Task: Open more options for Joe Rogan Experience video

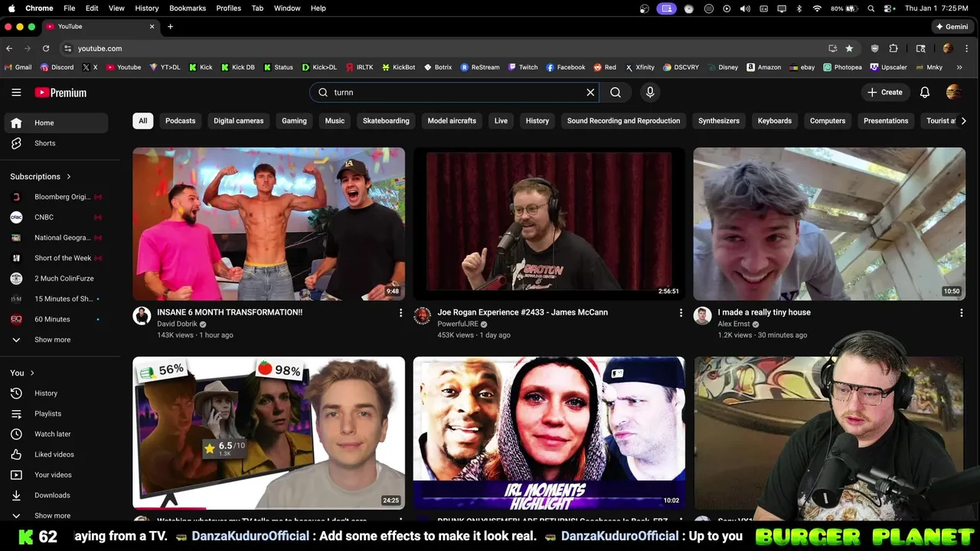Action: [681, 312]
